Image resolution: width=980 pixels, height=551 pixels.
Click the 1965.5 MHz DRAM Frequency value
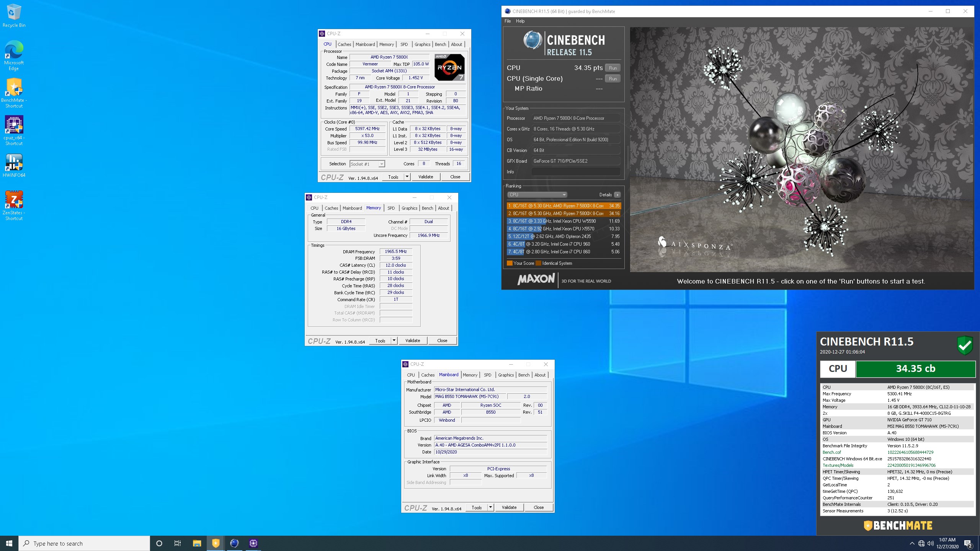click(x=396, y=251)
